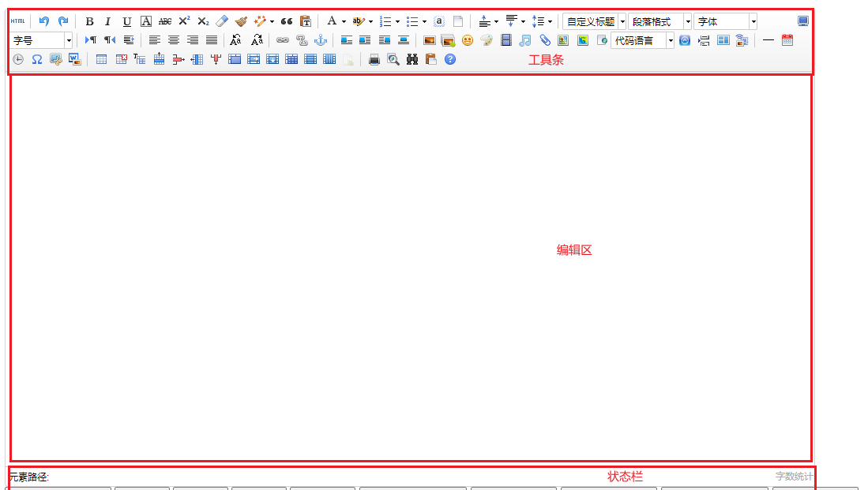Toggle strikethrough text
The image size is (868, 490).
click(x=165, y=21)
